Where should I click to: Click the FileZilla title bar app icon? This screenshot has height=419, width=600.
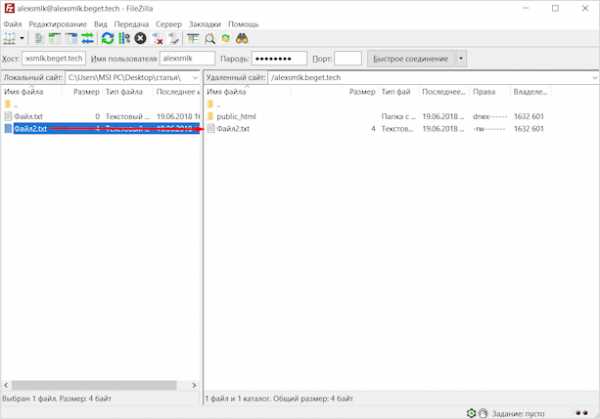(9, 8)
